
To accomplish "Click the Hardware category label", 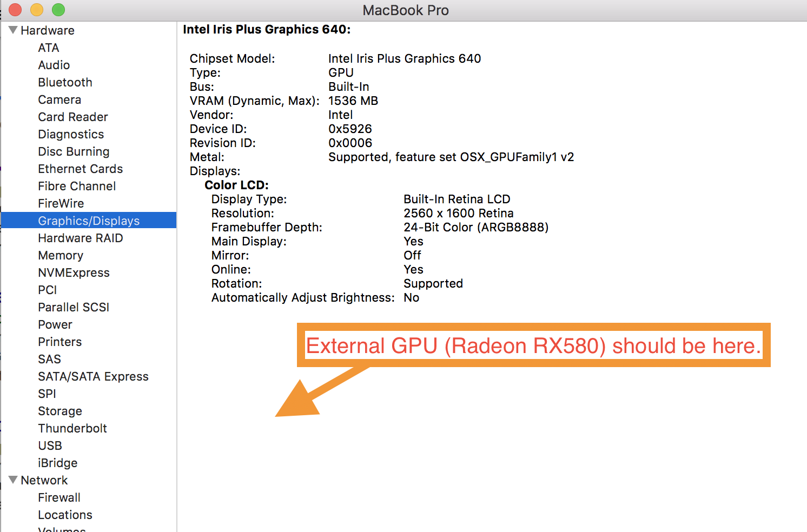I will 48,30.
